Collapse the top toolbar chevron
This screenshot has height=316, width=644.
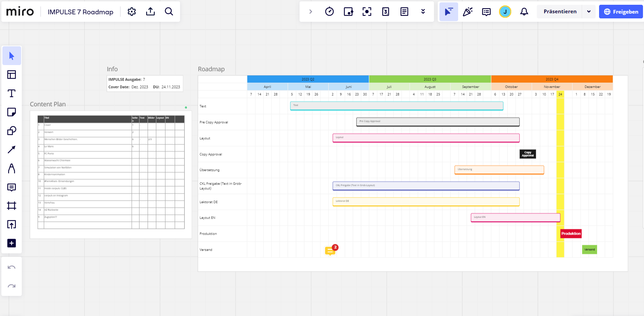(310, 12)
